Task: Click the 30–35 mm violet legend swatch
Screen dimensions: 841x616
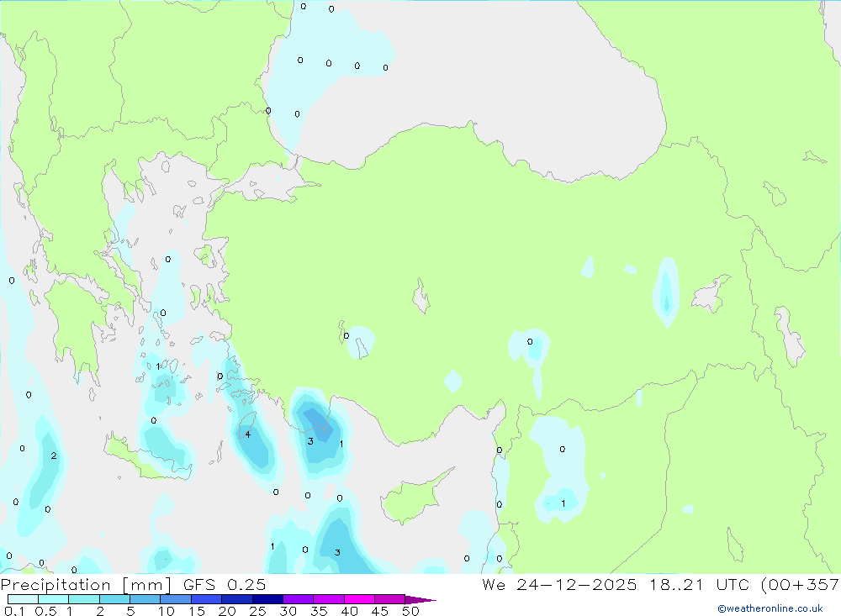Action: (299, 599)
